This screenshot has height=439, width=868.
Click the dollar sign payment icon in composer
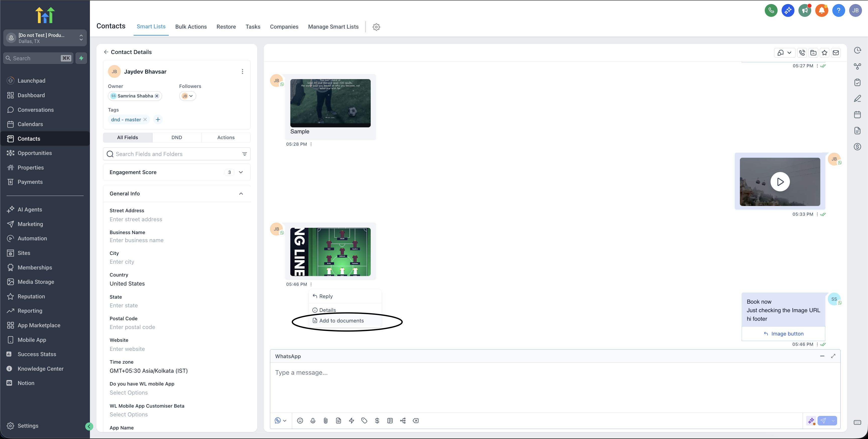pos(377,420)
